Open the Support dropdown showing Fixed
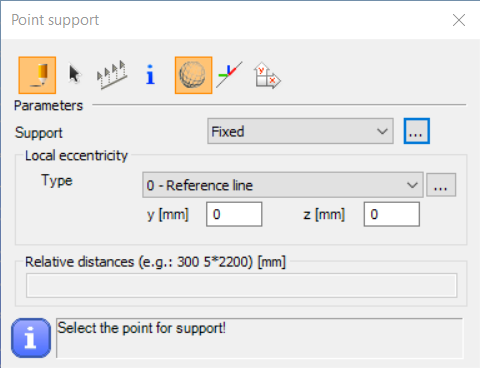 [x=300, y=131]
